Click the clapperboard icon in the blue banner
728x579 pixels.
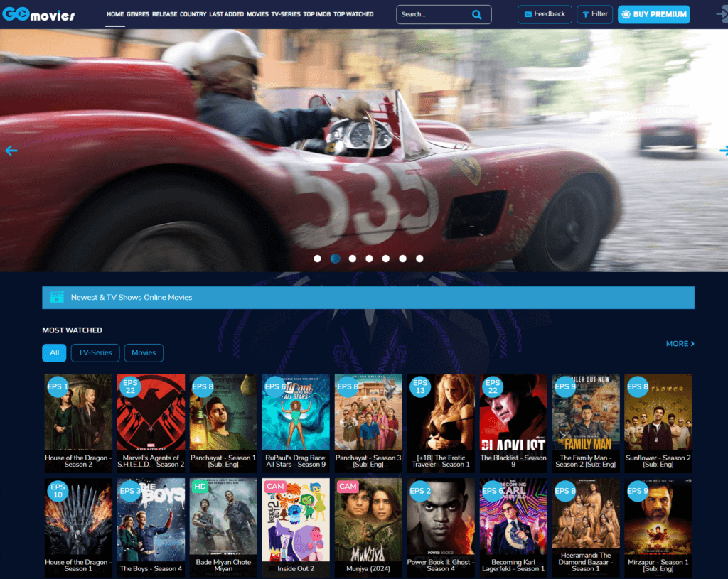tap(57, 297)
